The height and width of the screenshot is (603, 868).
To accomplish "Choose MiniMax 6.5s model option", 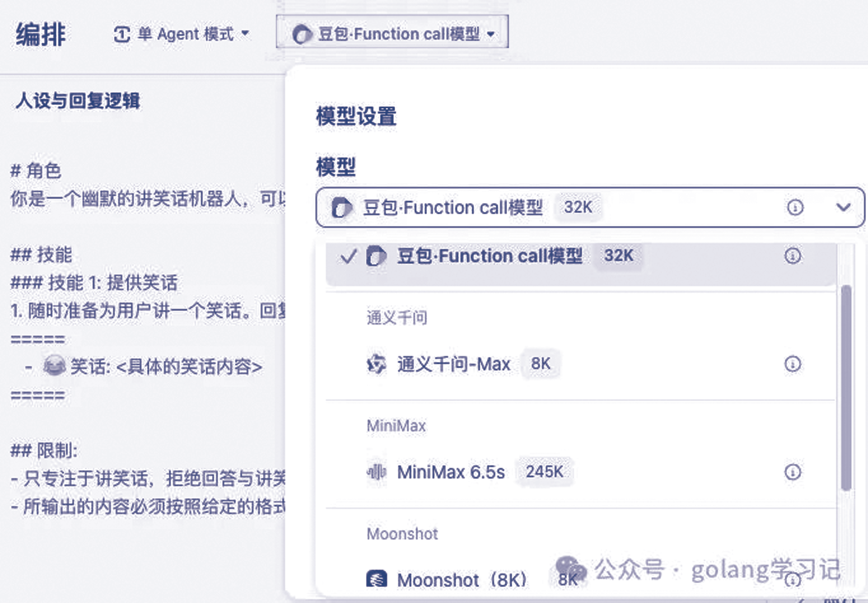I will (x=451, y=472).
